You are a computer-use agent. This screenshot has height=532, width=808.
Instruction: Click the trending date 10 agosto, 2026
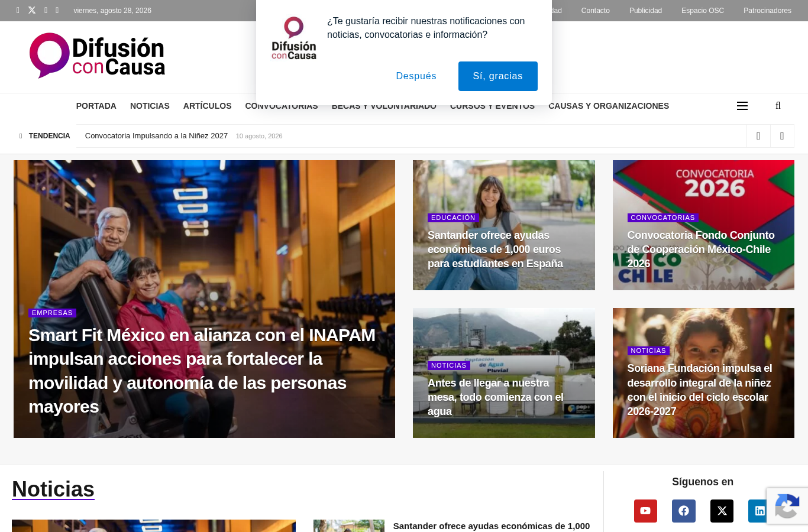[x=259, y=136]
